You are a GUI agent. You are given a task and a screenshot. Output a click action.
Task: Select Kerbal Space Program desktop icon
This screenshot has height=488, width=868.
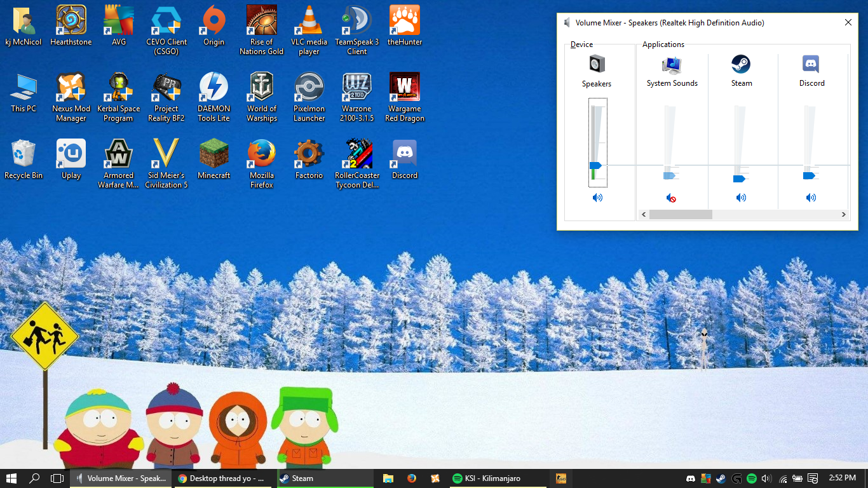119,97
